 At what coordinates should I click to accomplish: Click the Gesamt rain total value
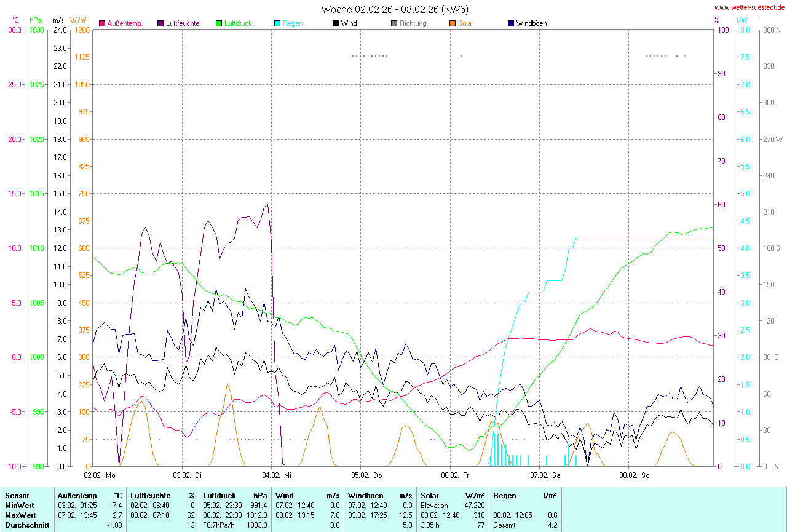[x=552, y=525]
